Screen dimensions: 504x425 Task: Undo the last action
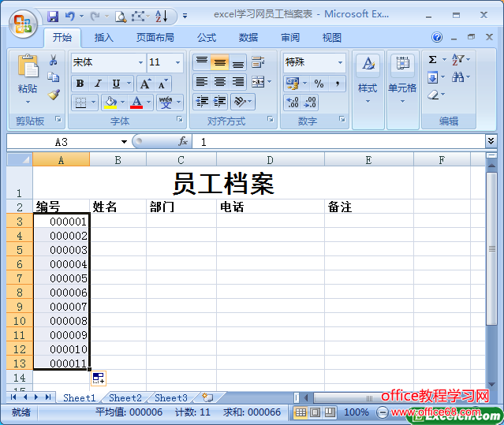pos(69,16)
